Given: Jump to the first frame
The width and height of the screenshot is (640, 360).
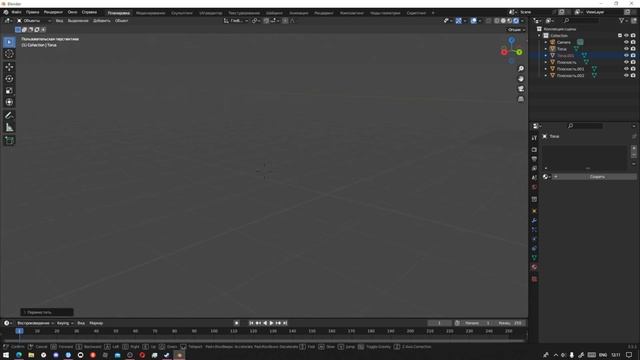Looking at the screenshot, I should [251, 323].
